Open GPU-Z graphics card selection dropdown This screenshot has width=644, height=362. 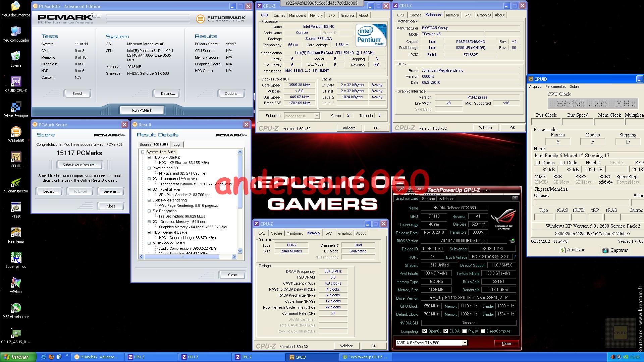point(465,343)
